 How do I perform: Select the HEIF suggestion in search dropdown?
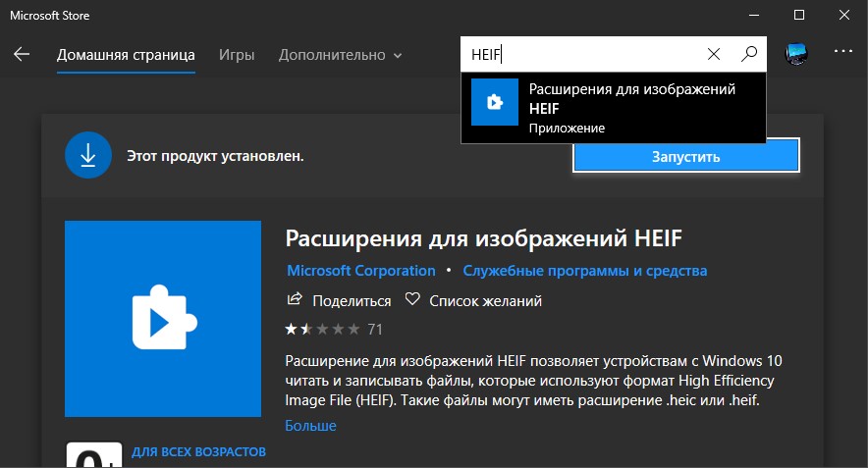pos(614,108)
